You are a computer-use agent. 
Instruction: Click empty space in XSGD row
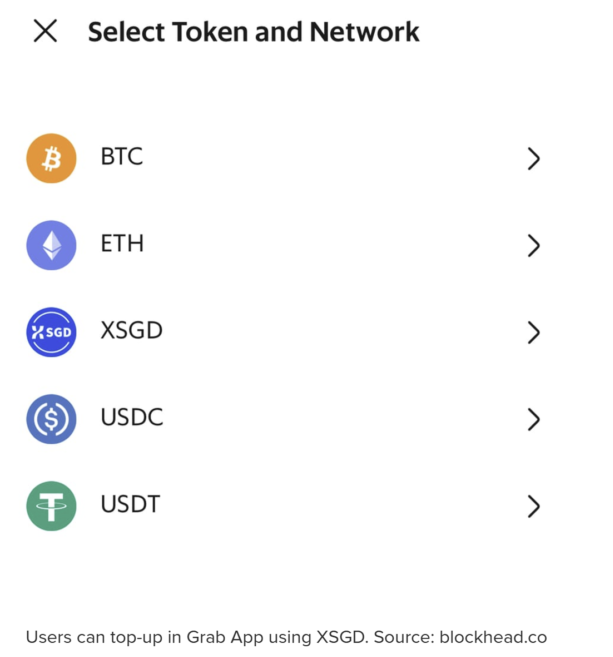click(340, 332)
